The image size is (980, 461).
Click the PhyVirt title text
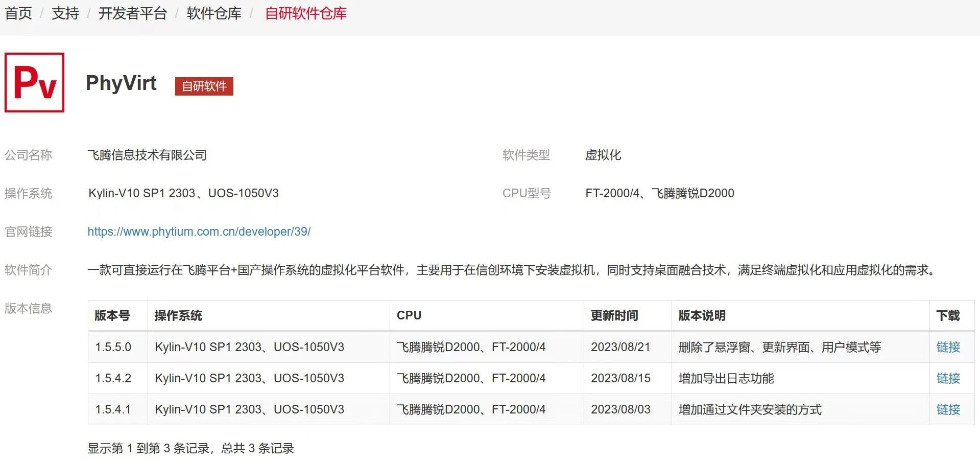coord(121,83)
